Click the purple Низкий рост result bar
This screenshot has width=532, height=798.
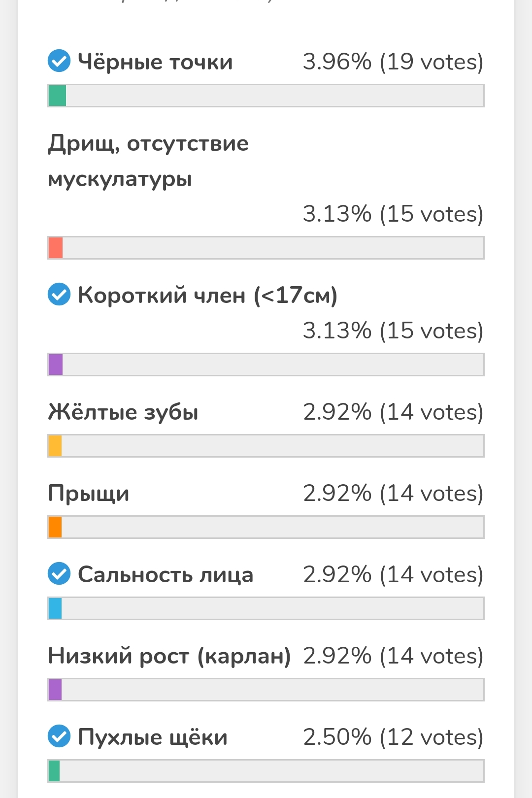tap(266, 690)
